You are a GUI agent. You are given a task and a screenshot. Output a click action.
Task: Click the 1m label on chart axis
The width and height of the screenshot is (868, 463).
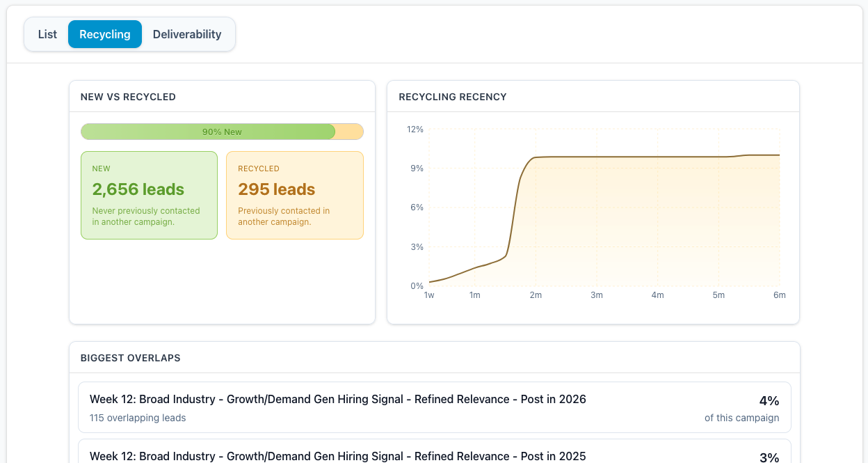coord(474,295)
